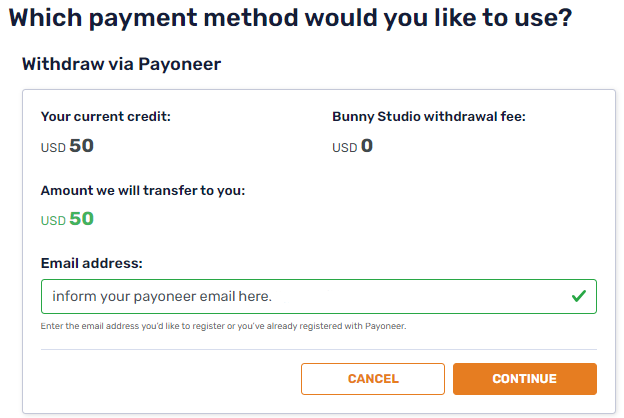The image size is (624, 418).
Task: Select the Withdraw via Payoneer title
Action: (x=121, y=64)
